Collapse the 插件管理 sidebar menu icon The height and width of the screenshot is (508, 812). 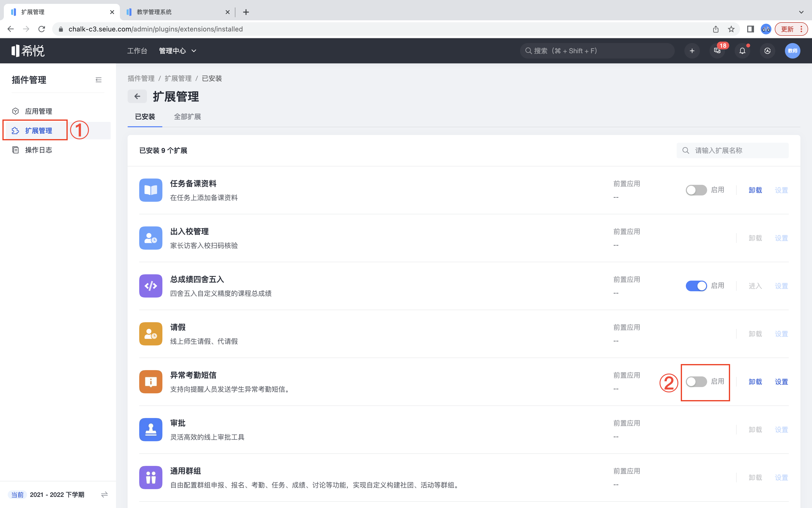click(x=98, y=80)
